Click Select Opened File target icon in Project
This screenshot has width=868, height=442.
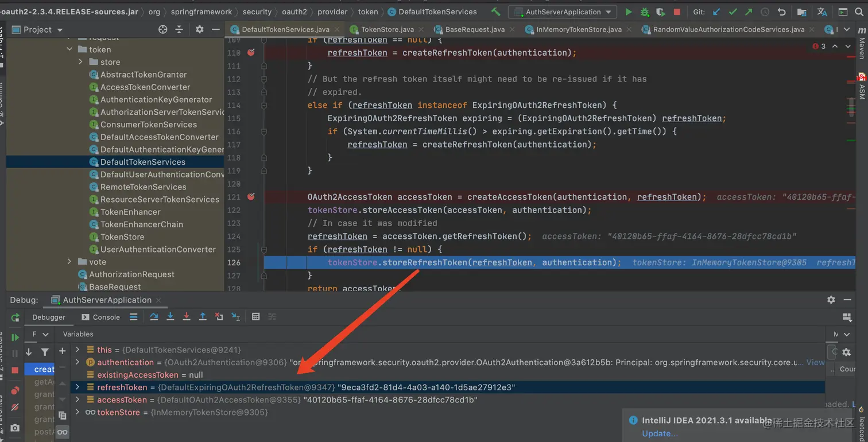(162, 29)
